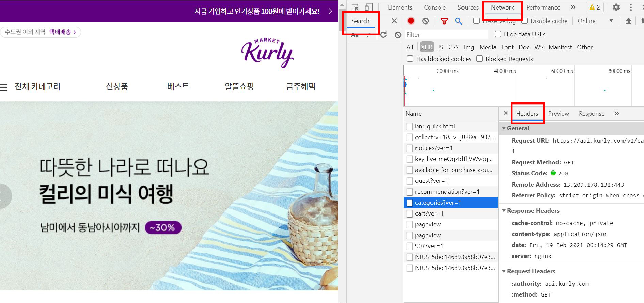Switch to the Console tab
644x303 pixels.
pyautogui.click(x=435, y=7)
